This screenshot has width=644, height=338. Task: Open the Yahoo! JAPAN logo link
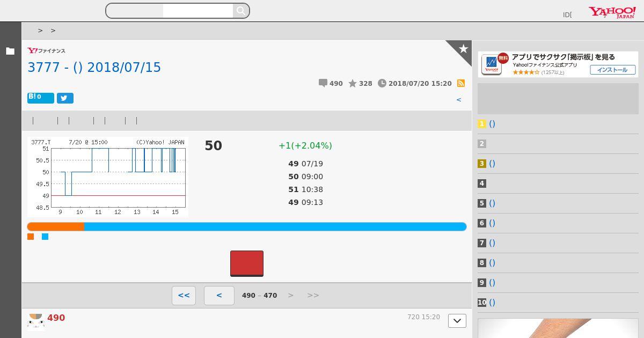pyautogui.click(x=612, y=13)
